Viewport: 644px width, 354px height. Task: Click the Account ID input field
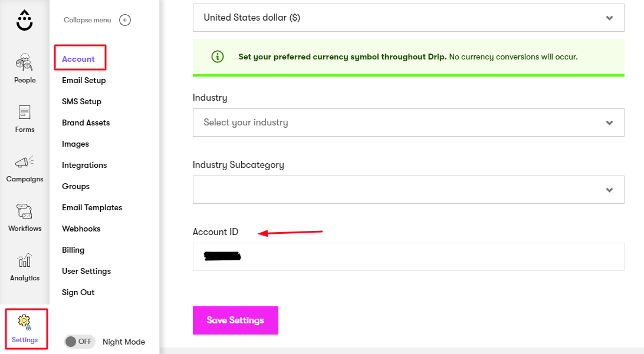(x=408, y=257)
